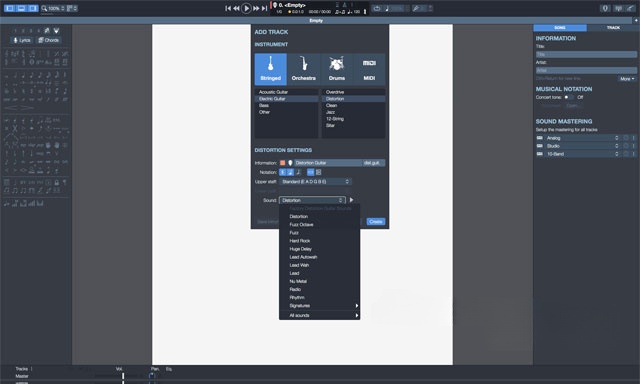Screen dimensions: 640x384
Task: Show the virtual keyboard view
Action: click(x=619, y=8)
